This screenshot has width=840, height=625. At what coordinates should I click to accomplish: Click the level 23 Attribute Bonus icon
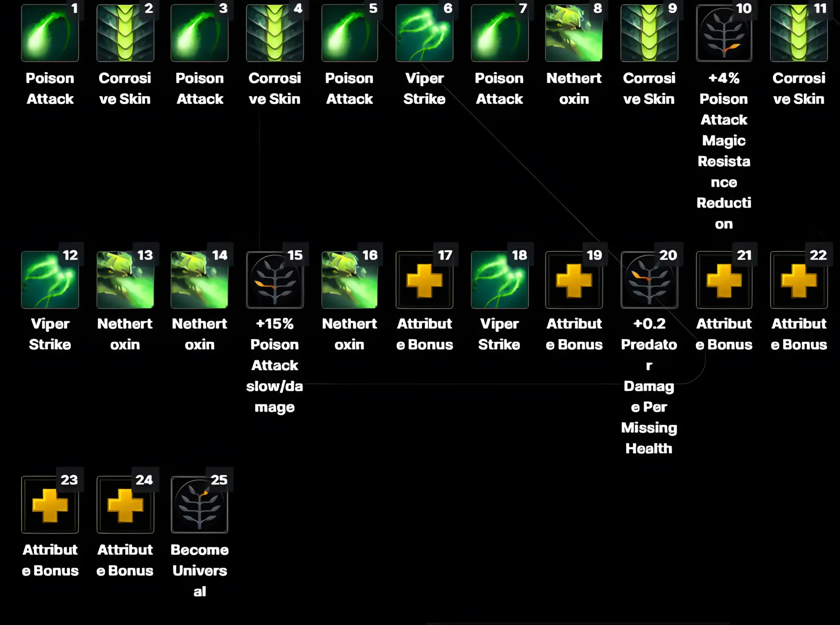pos(50,504)
